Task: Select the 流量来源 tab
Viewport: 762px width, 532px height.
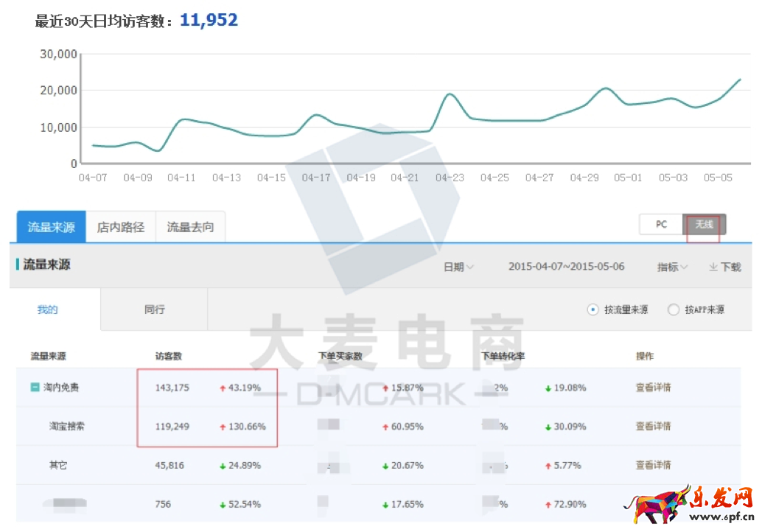Action: [x=52, y=227]
